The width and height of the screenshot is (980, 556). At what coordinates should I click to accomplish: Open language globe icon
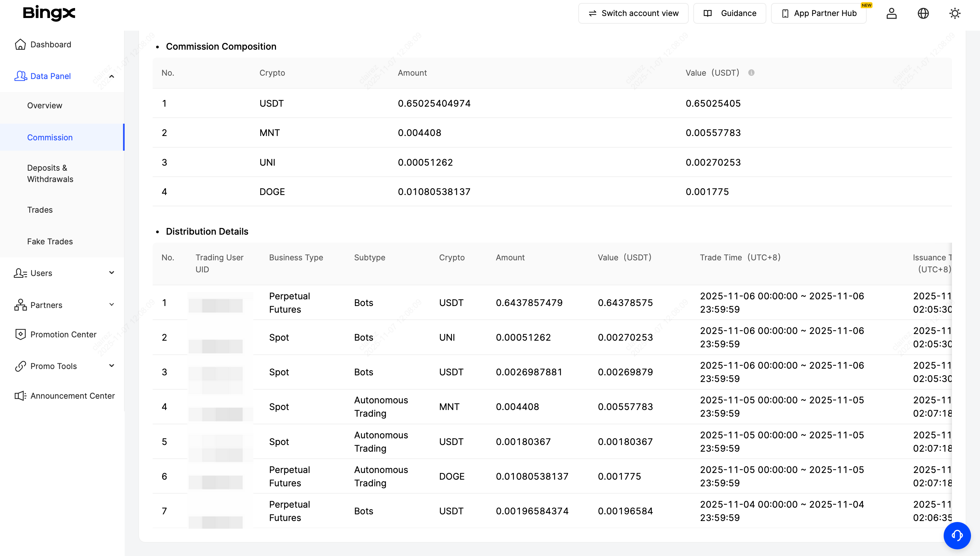pyautogui.click(x=923, y=13)
